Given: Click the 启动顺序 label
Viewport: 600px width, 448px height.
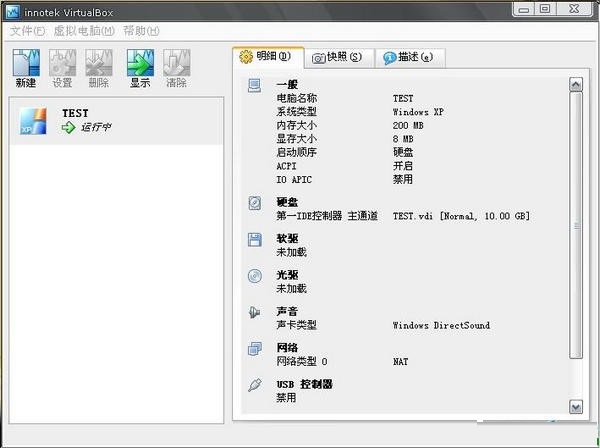Looking at the screenshot, I should tap(297, 152).
